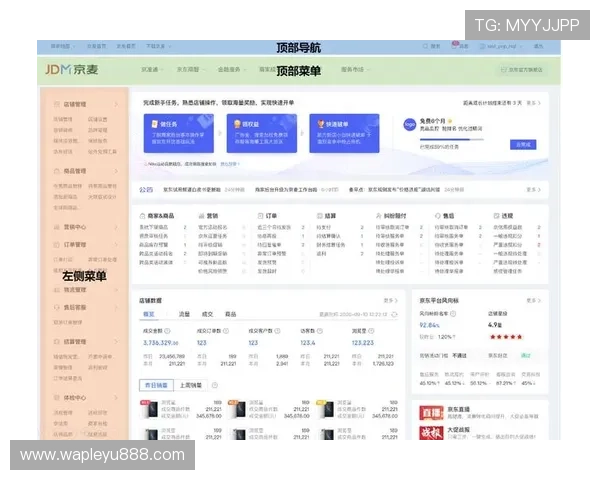Switch to the 成交 tab in 店铺数据
600x480 pixels.
tap(207, 314)
